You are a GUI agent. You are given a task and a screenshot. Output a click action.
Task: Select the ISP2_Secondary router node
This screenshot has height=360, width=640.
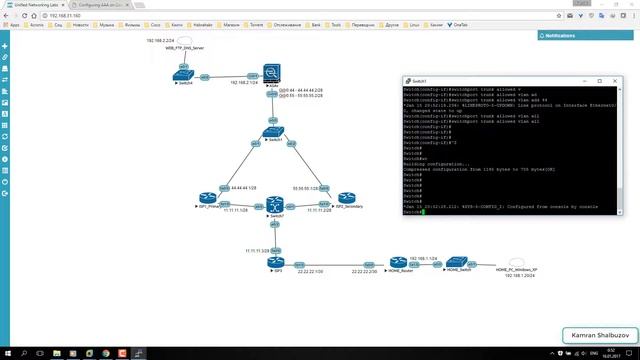pos(347,198)
